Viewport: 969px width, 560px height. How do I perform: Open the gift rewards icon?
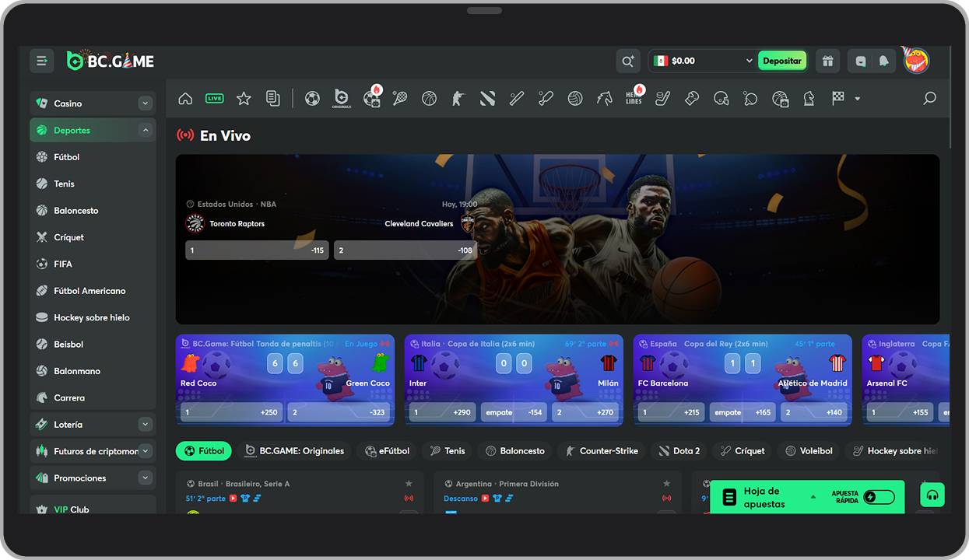pyautogui.click(x=827, y=61)
